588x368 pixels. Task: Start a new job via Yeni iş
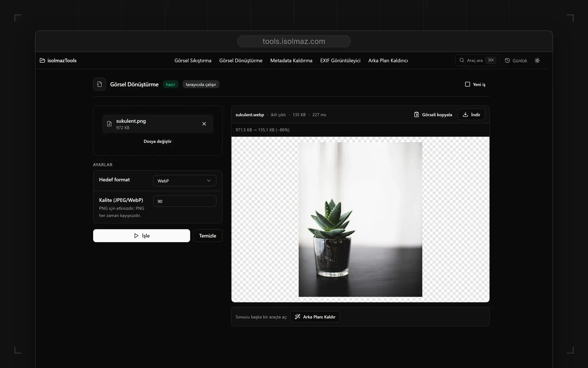pyautogui.click(x=475, y=84)
